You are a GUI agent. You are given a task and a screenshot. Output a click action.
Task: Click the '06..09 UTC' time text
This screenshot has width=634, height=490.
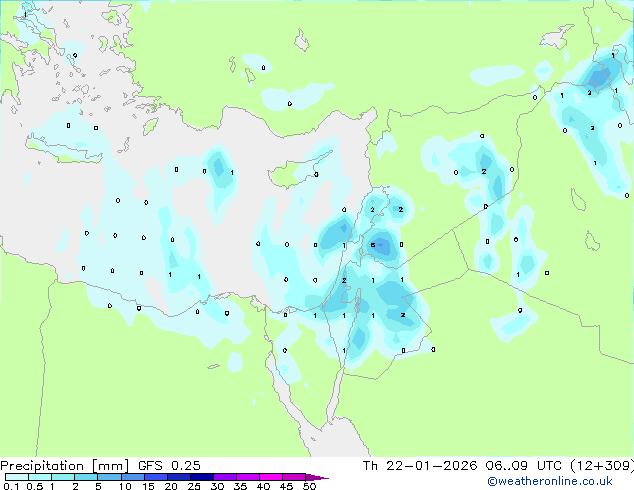click(x=523, y=466)
